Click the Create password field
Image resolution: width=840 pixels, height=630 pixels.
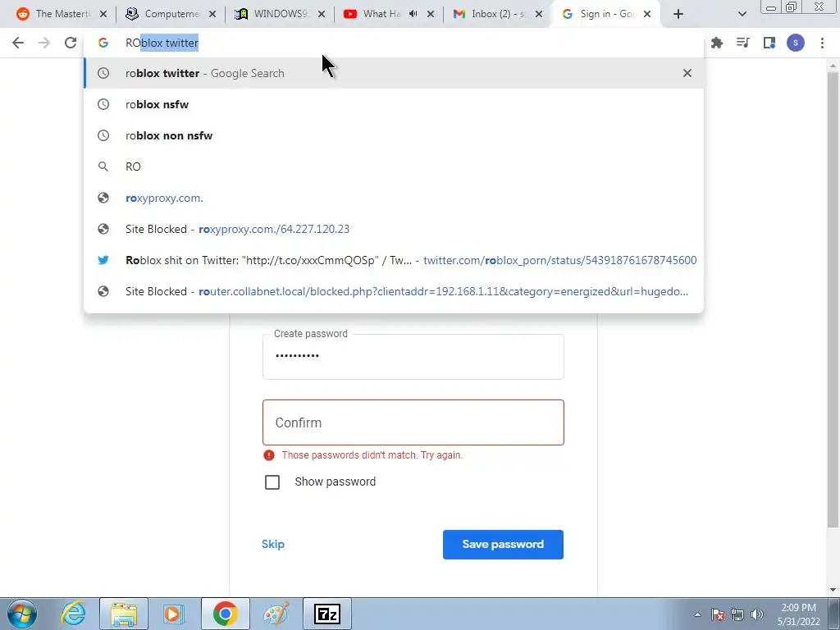(413, 357)
